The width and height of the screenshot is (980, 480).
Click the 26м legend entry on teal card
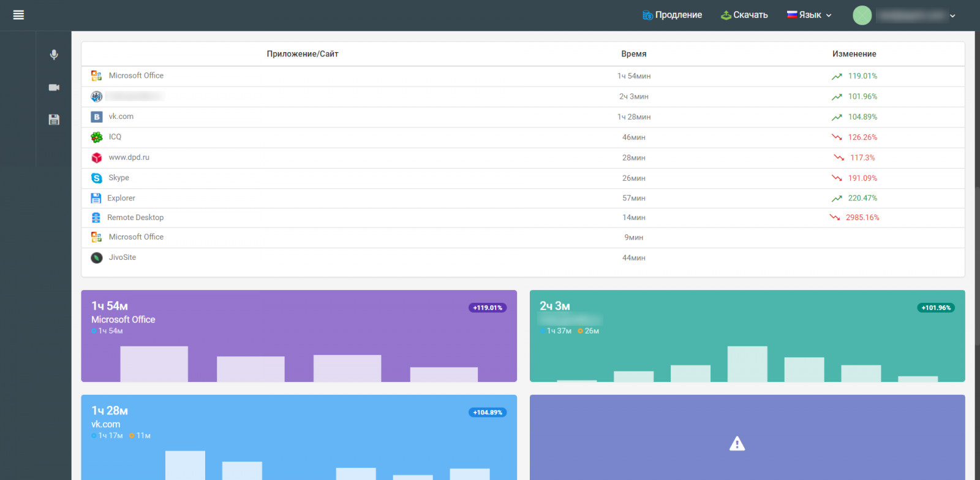click(x=589, y=331)
